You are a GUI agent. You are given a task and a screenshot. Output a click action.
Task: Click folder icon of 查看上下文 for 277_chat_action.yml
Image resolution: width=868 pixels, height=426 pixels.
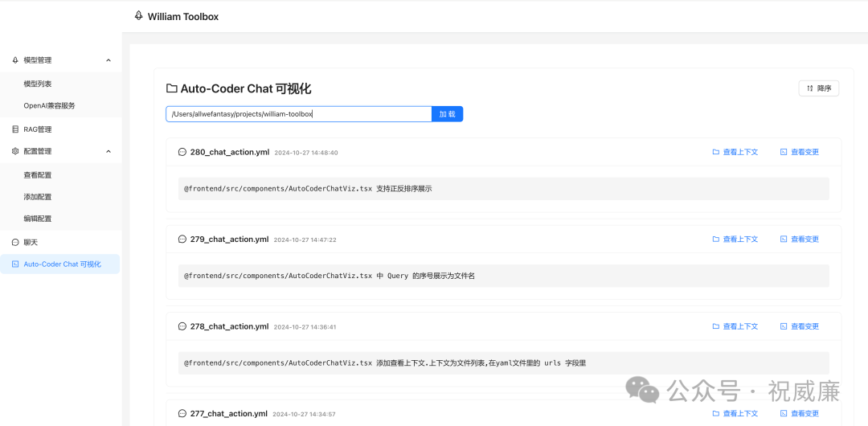pos(716,413)
